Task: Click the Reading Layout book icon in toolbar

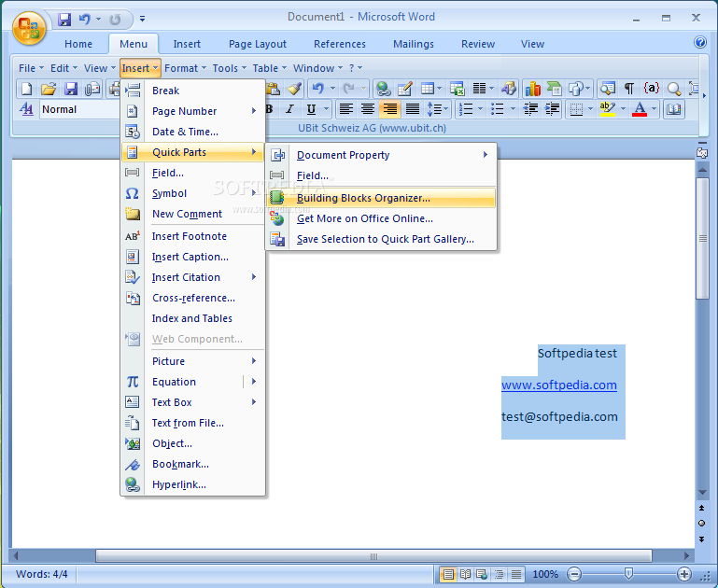Action: click(673, 109)
